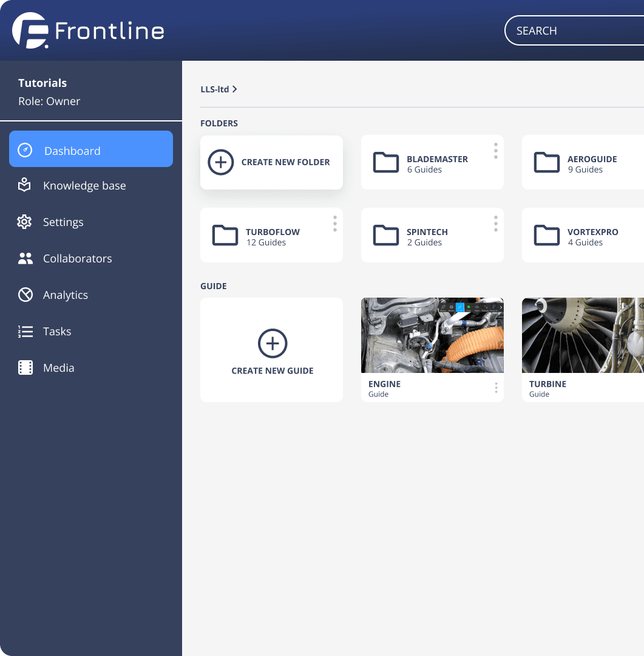644x656 pixels.
Task: Open the BLADEMASTER folder by name
Action: coord(438,159)
